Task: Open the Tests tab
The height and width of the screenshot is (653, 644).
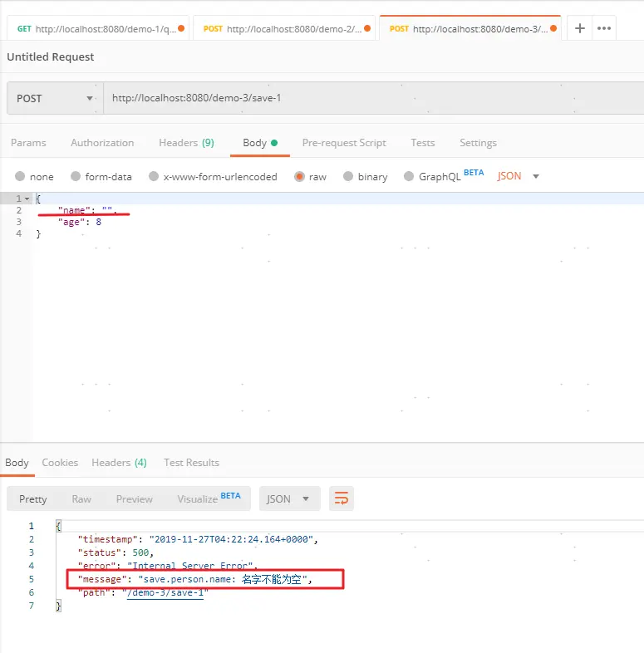Action: tap(422, 143)
